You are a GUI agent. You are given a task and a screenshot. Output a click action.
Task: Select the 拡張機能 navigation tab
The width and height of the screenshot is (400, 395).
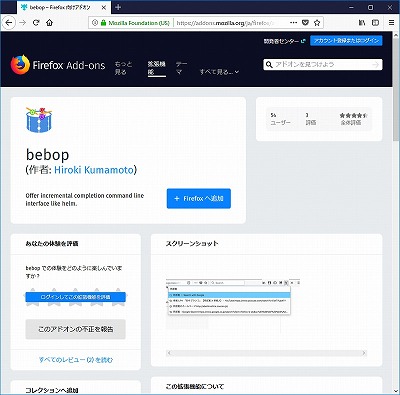point(157,68)
